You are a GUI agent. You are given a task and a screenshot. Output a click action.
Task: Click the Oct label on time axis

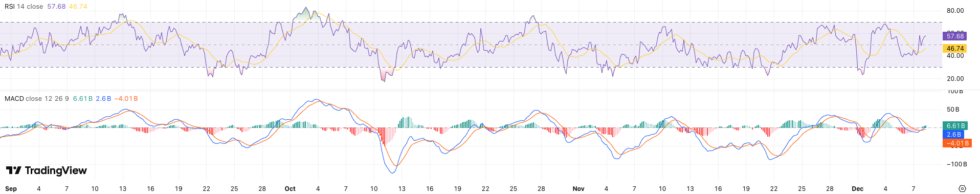pos(290,188)
